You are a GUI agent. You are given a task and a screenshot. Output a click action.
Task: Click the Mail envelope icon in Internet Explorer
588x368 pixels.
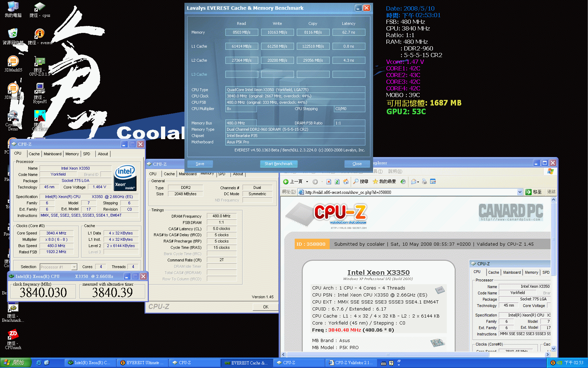tap(414, 182)
